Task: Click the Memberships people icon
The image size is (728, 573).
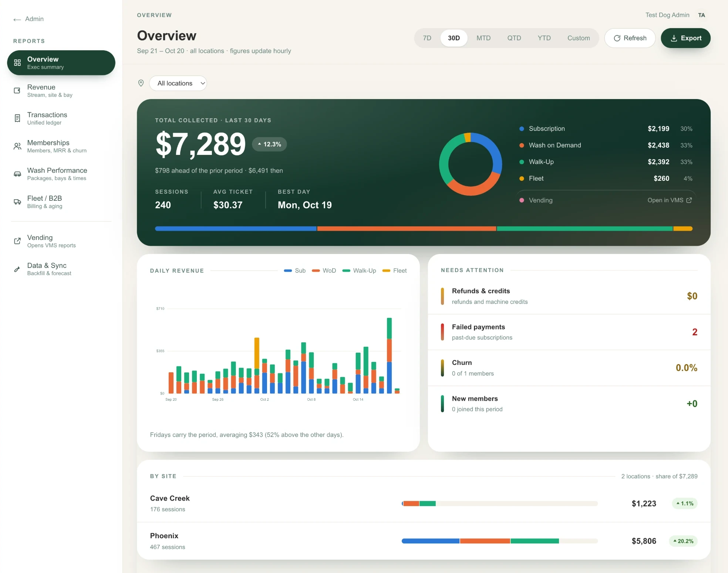Action: (x=17, y=146)
